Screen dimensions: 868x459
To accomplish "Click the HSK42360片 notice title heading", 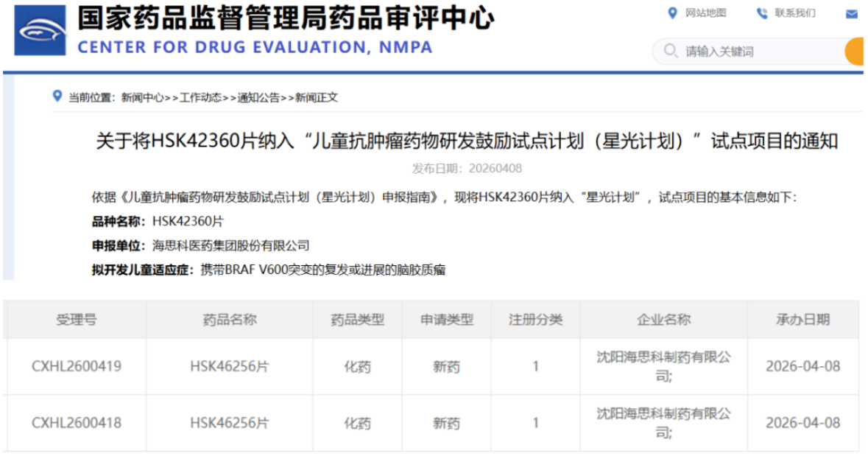I will tap(467, 141).
